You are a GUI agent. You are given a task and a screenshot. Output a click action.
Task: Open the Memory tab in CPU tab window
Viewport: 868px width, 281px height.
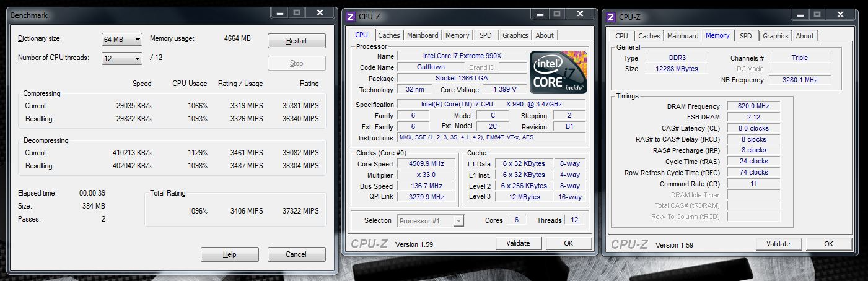tap(457, 35)
